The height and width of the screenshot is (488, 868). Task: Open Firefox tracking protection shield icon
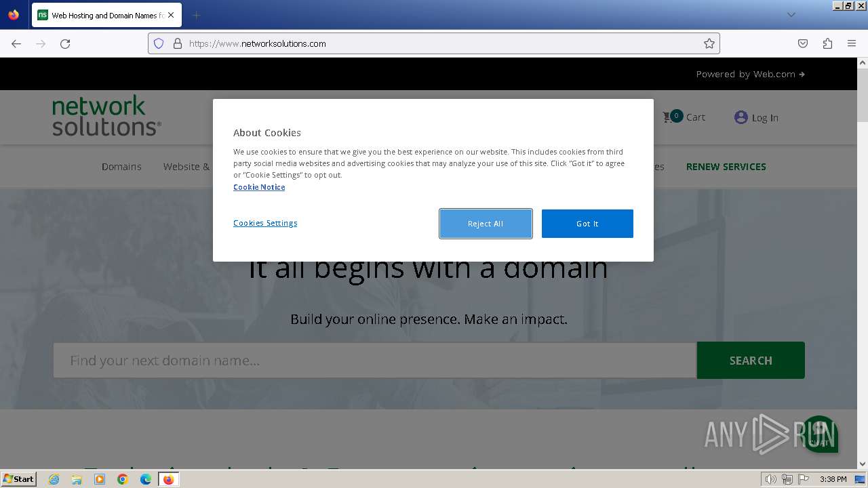159,43
